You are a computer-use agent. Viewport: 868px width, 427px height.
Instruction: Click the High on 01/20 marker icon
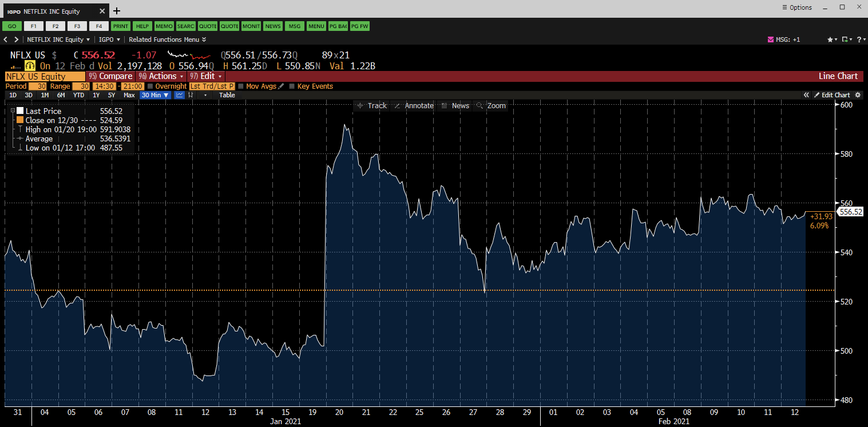(x=20, y=129)
